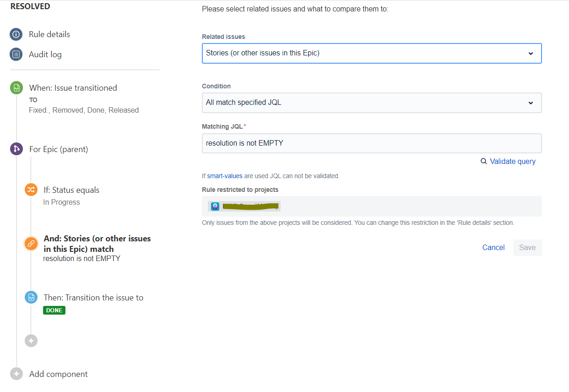569x392 pixels.
Task: Click the Rule details info icon
Action: (16, 34)
